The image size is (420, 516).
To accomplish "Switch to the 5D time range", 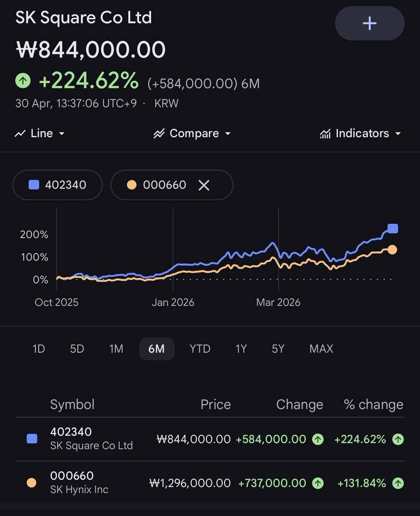I will pyautogui.click(x=77, y=348).
